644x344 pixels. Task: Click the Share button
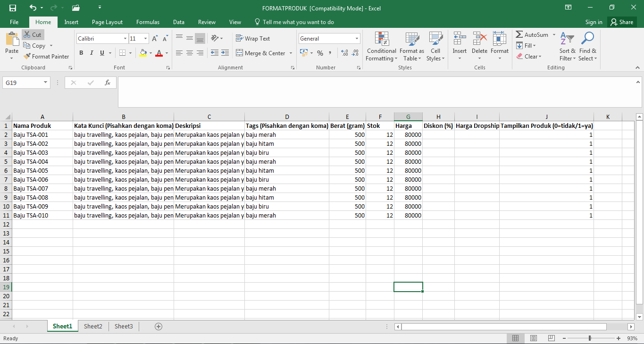[622, 22]
